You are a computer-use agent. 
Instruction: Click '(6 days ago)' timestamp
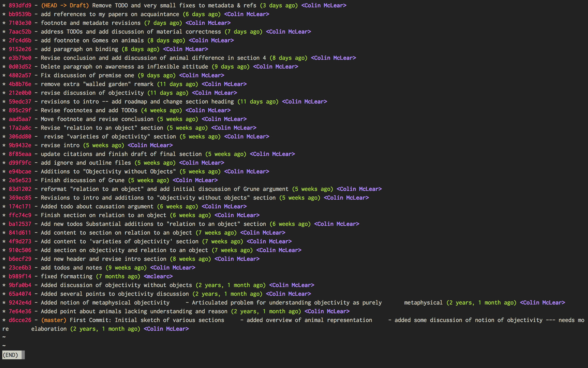point(202,14)
